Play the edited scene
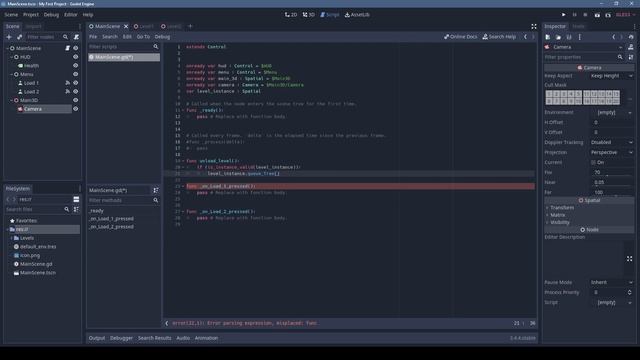The width and height of the screenshot is (640, 360). tap(597, 15)
